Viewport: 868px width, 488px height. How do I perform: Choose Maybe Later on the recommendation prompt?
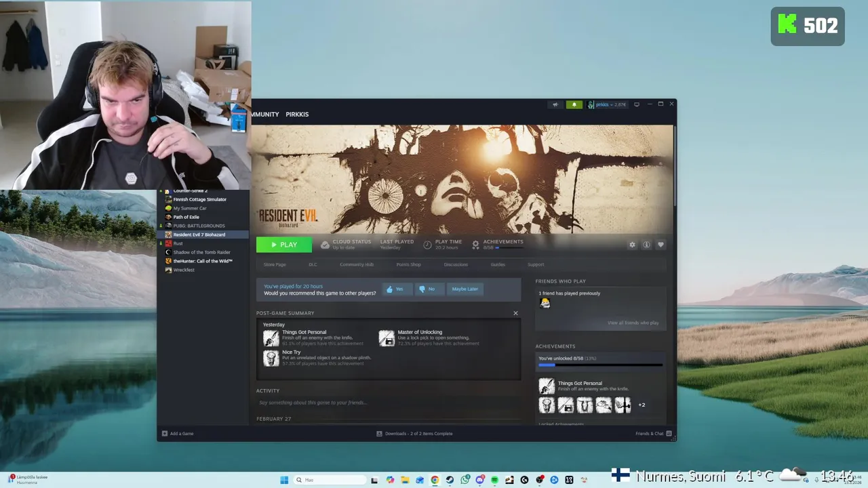(x=465, y=289)
